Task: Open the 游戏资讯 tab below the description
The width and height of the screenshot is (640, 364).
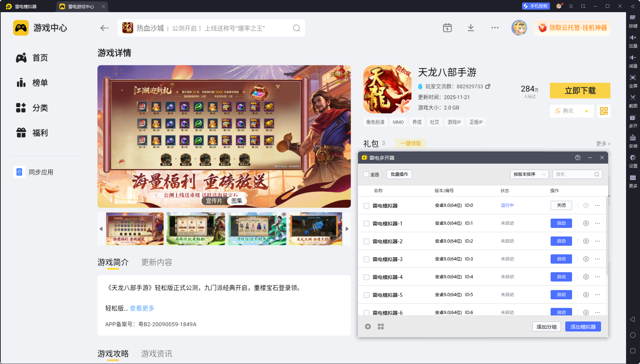Action: tap(156, 354)
